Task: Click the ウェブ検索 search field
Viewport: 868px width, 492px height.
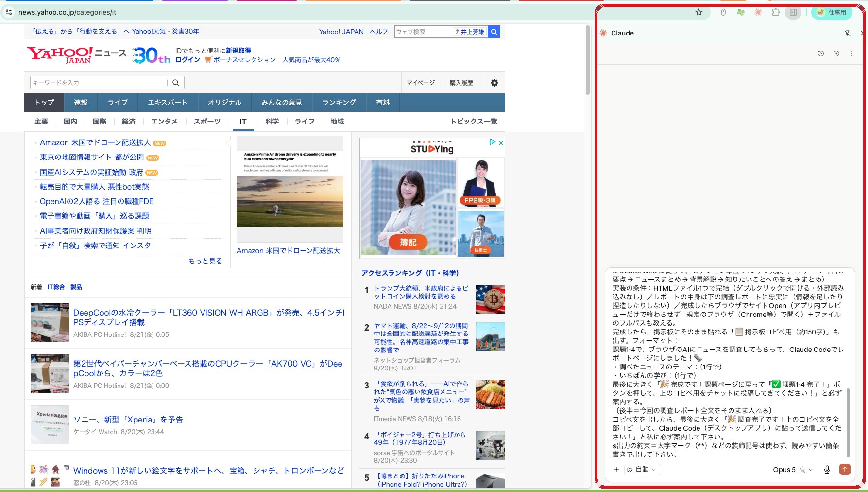Action: tap(423, 32)
